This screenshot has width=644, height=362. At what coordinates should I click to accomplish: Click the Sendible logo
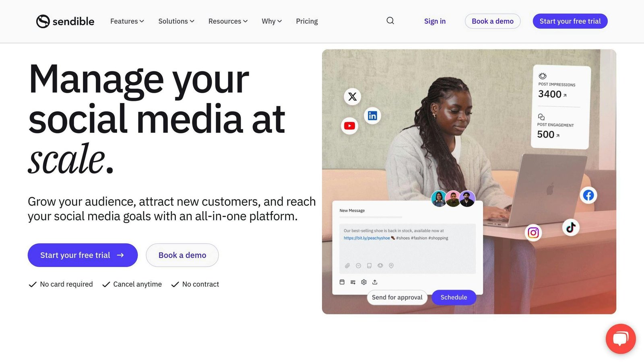tap(65, 21)
